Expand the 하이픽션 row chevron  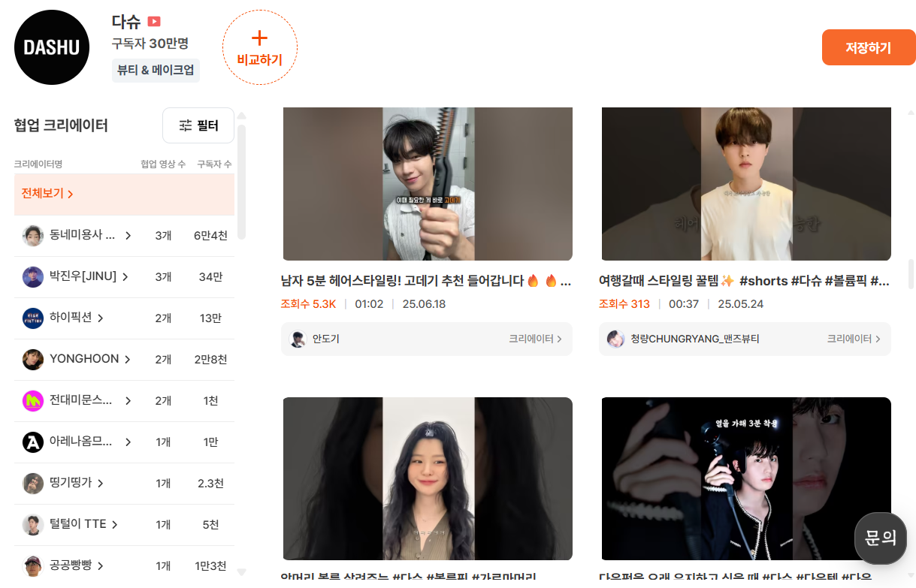point(100,318)
